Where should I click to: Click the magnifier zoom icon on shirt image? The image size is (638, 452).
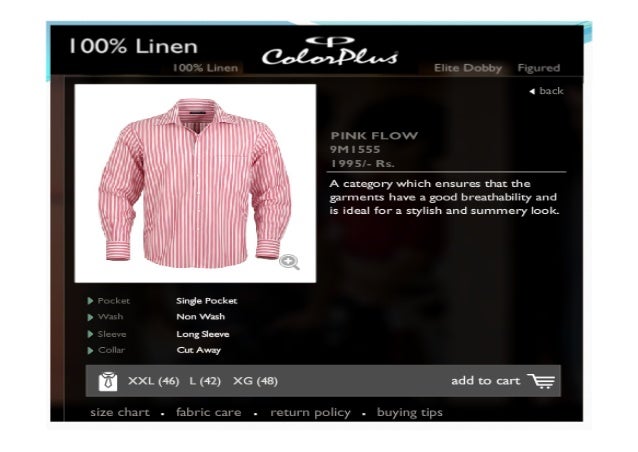click(289, 262)
